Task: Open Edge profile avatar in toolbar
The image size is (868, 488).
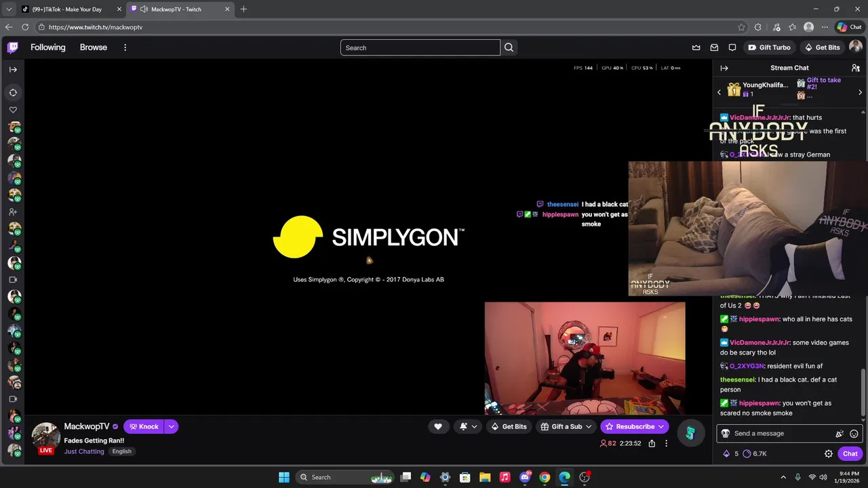Action: 808,27
